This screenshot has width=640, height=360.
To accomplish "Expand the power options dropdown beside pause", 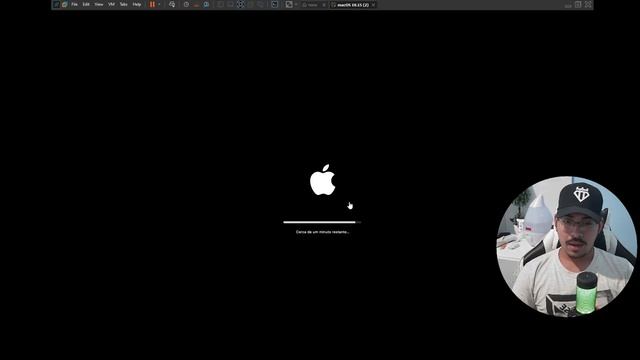I will point(159,4).
